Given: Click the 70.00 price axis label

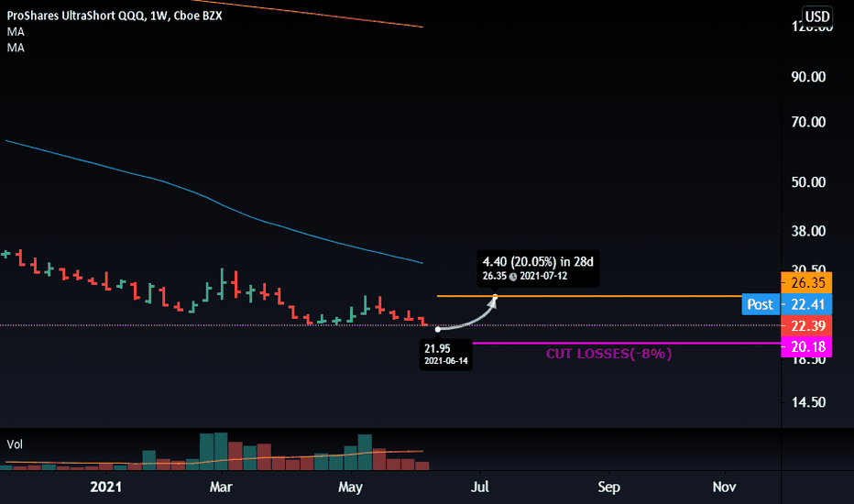Looking at the screenshot, I should tap(808, 122).
